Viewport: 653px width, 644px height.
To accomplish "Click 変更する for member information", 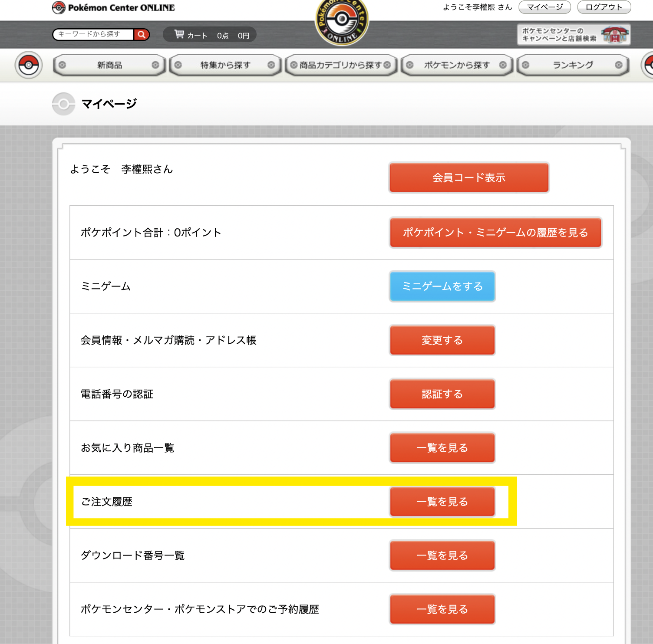I will [x=442, y=340].
